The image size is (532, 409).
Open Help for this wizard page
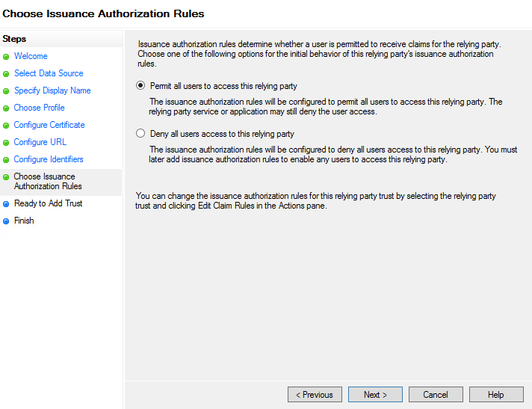[x=496, y=394]
